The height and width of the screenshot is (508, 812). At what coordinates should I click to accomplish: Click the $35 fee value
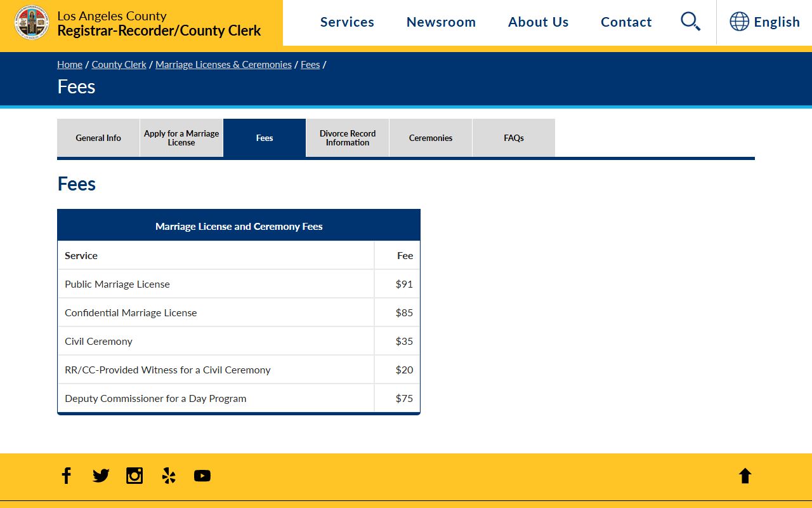coord(404,341)
